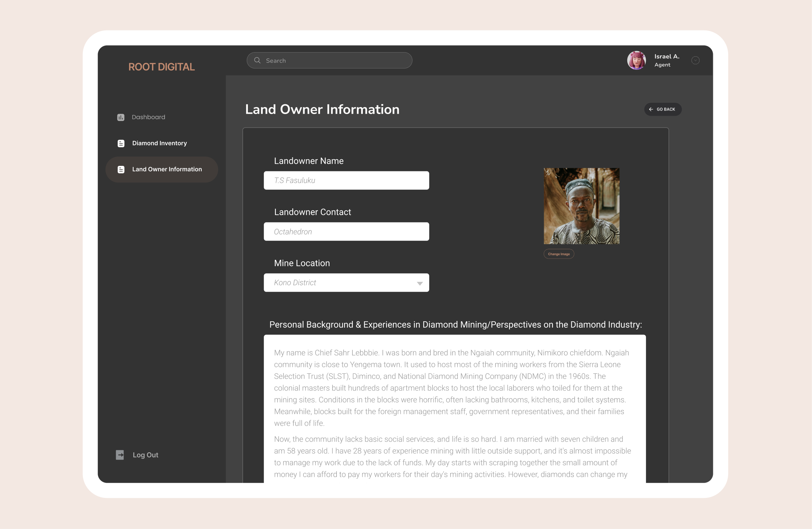Click the Diamond Inventory document icon
Image resolution: width=812 pixels, height=529 pixels.
(121, 143)
